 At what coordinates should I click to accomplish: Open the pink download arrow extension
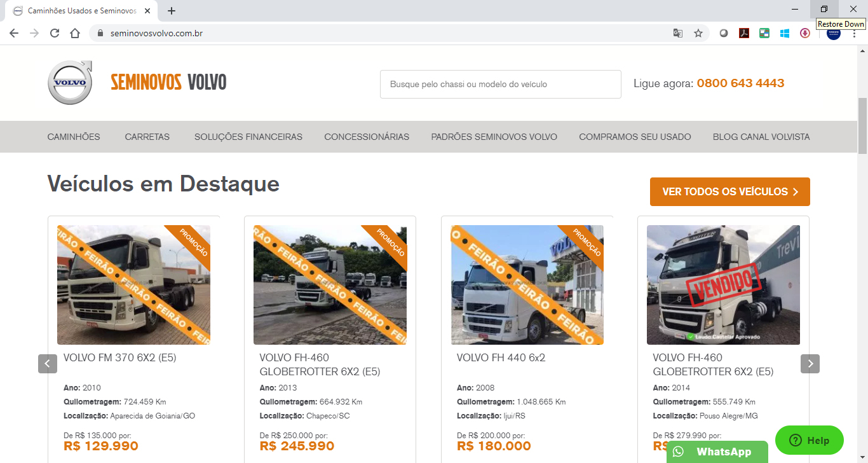805,33
